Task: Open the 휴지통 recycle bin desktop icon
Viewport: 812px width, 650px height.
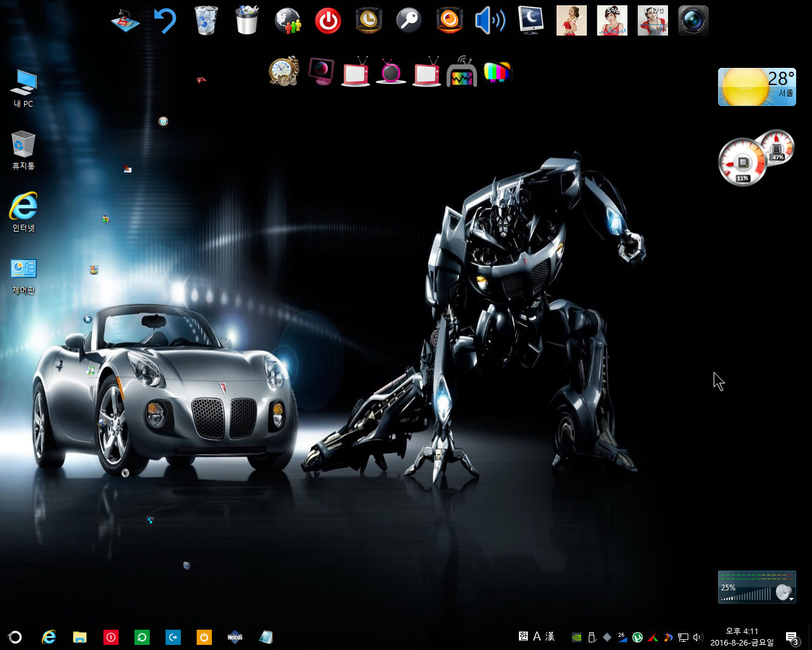Action: pos(23,150)
